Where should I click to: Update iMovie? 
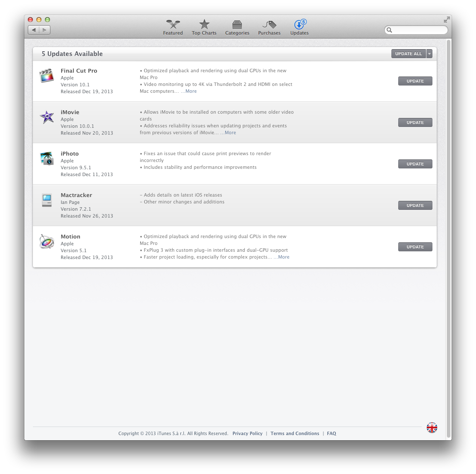(415, 122)
